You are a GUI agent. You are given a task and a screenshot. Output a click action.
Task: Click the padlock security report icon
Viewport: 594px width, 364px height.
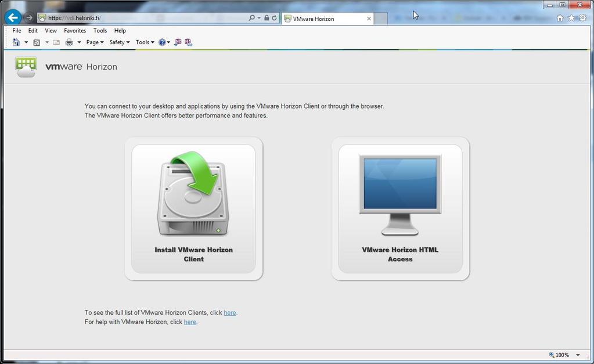click(x=267, y=18)
